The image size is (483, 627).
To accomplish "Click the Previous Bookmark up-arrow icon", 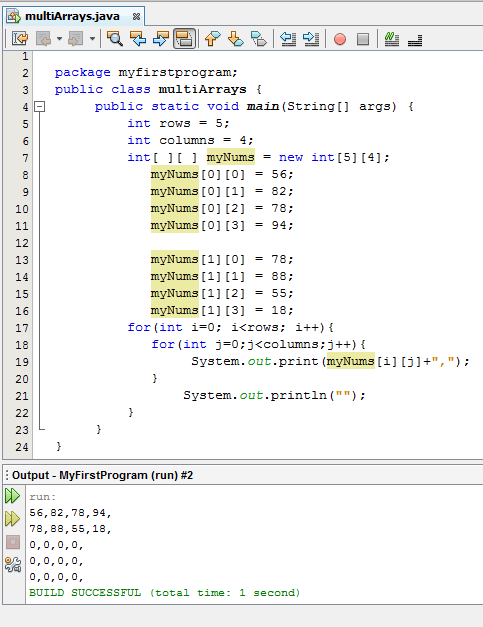I will click(212, 39).
